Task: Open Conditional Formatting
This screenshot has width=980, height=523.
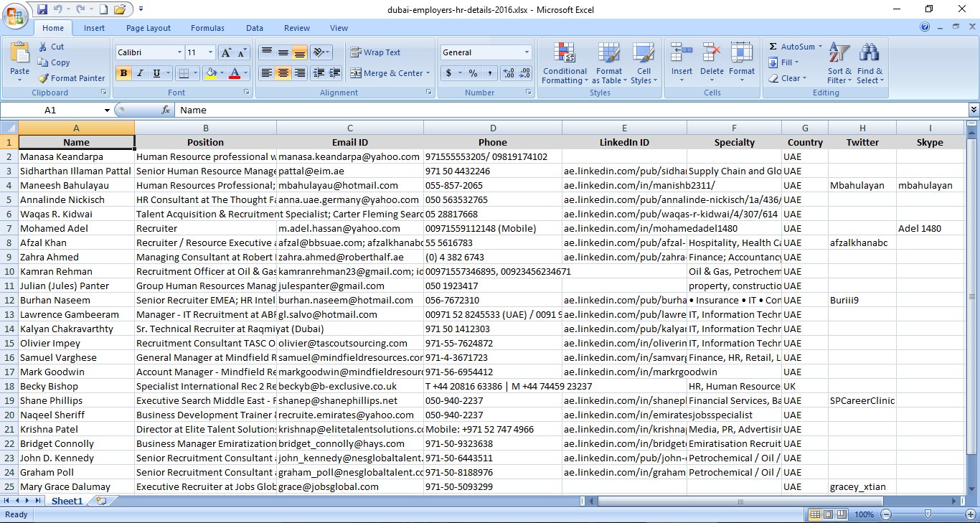Action: pyautogui.click(x=565, y=63)
